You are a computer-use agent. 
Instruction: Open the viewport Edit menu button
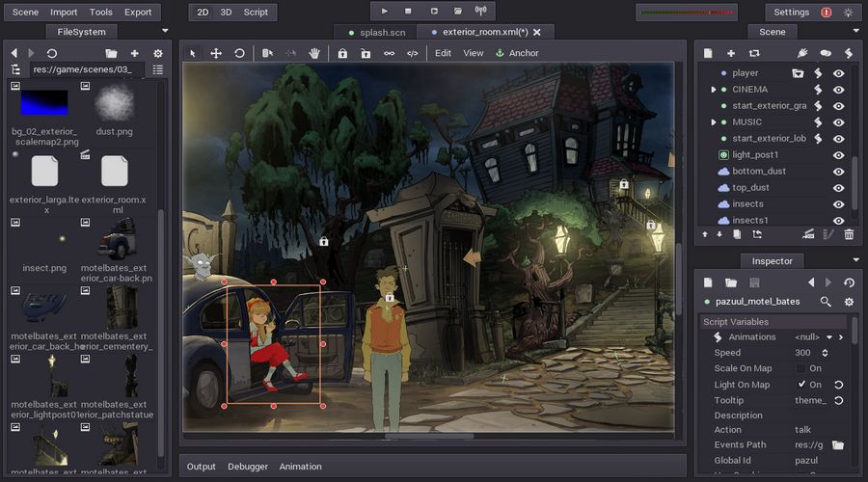coord(443,53)
